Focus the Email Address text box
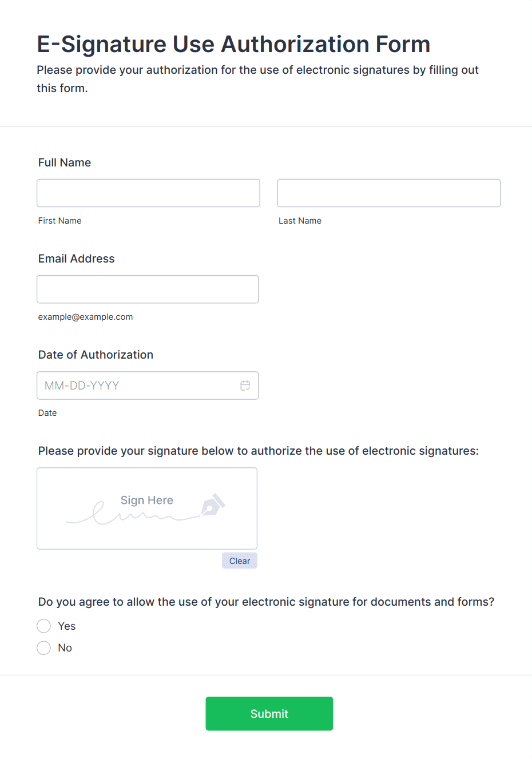Screen dimensions: 532x759 [x=148, y=289]
